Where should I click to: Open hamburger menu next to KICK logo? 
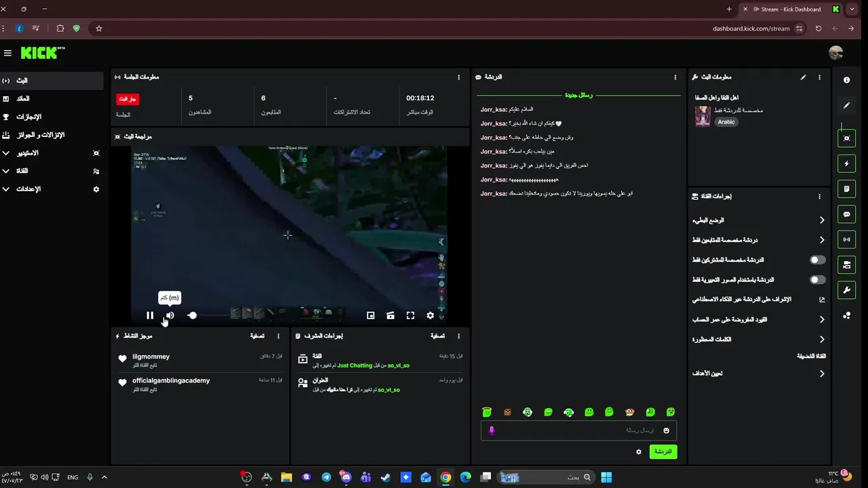tap(7, 53)
